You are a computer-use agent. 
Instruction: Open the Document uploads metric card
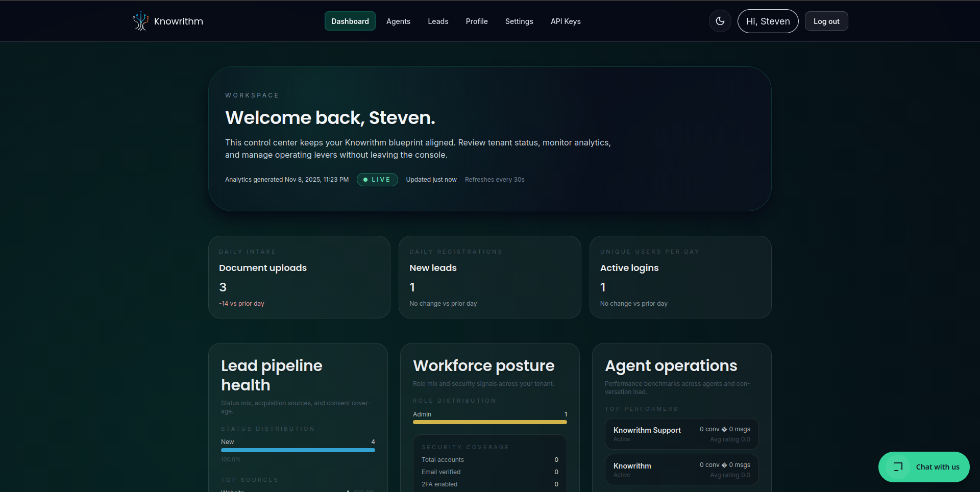[x=299, y=277]
